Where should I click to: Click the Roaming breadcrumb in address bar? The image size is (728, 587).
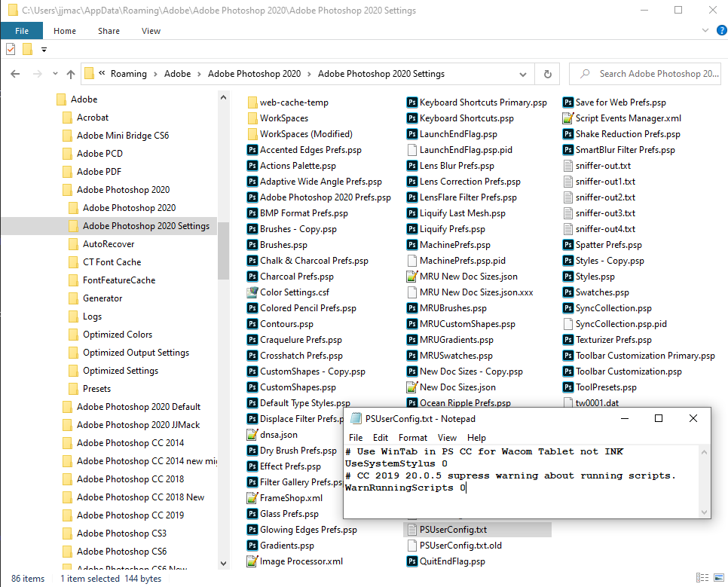(129, 74)
